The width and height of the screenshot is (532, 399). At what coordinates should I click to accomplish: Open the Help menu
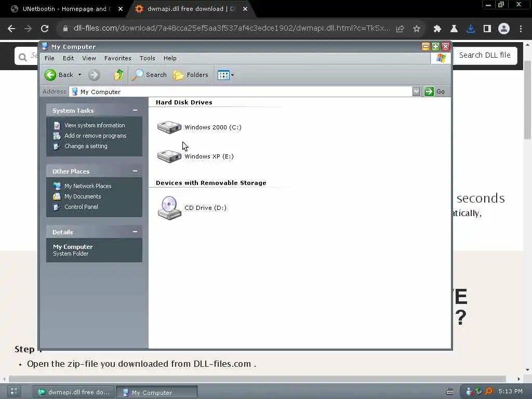(x=170, y=58)
